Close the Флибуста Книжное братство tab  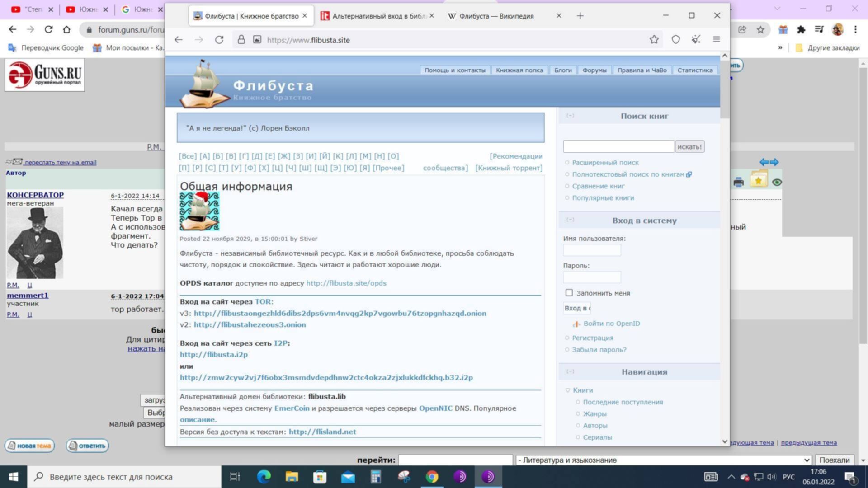click(305, 16)
